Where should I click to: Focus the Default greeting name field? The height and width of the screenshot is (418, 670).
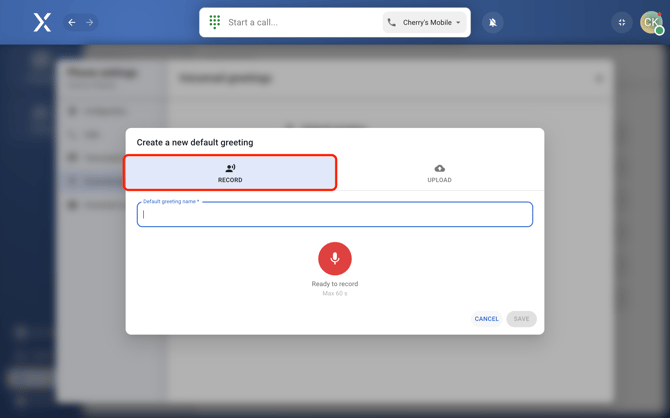[x=335, y=215]
